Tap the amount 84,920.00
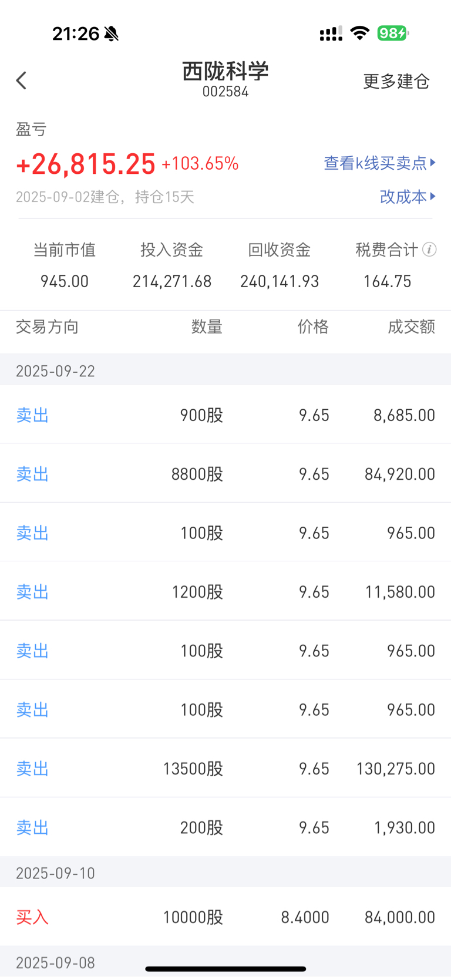The height and width of the screenshot is (980, 451). pos(400,474)
